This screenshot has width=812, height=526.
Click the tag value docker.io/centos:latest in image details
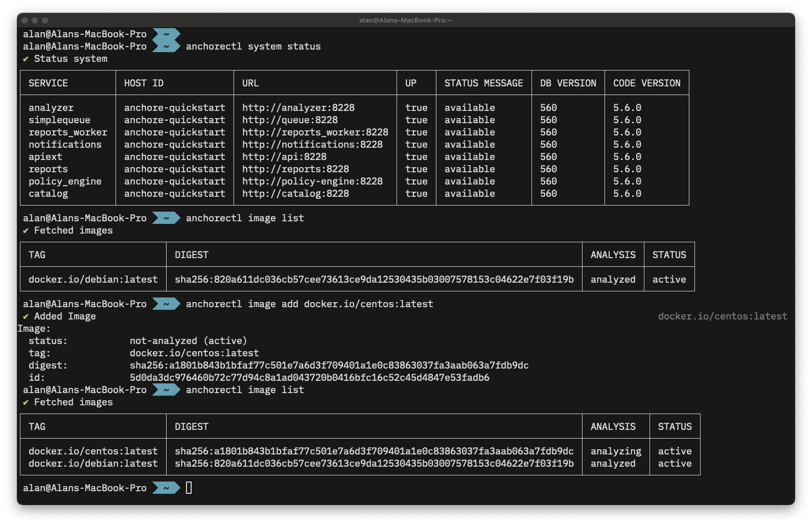pyautogui.click(x=194, y=353)
